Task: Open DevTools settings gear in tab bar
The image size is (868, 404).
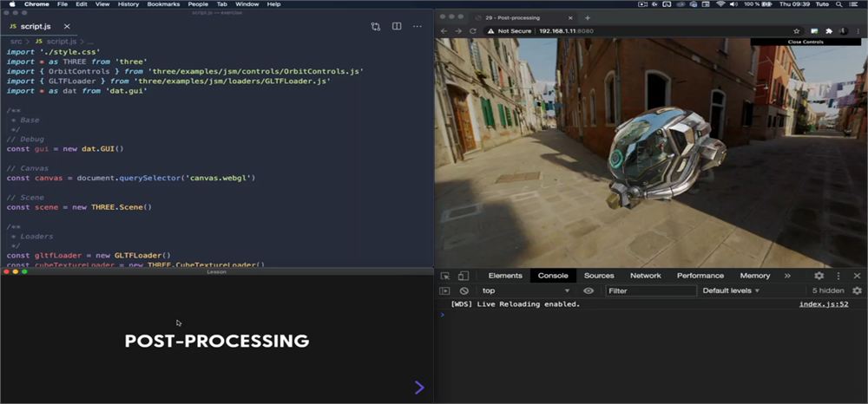Action: click(819, 276)
